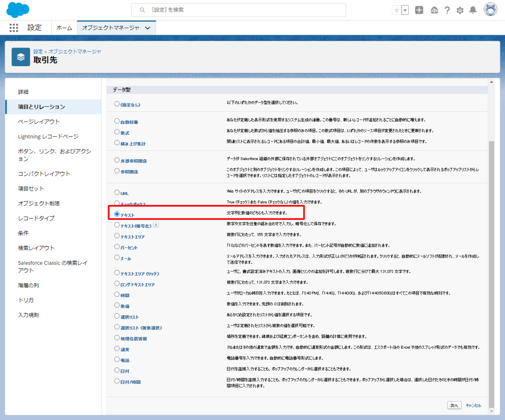Expand the オブジェクトマネージャ tab chevron

point(147,28)
